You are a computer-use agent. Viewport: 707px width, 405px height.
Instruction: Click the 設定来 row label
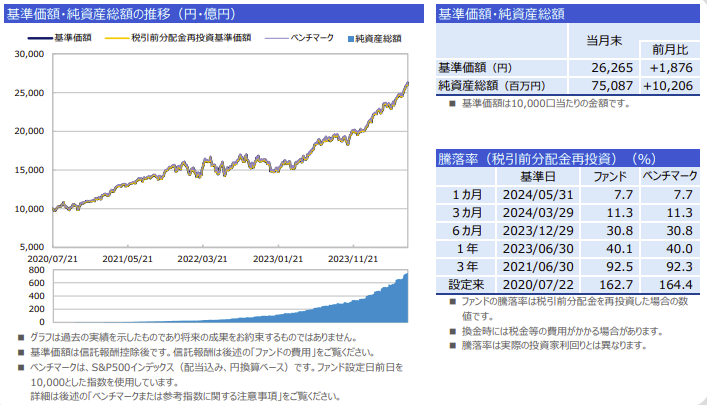[x=467, y=284]
